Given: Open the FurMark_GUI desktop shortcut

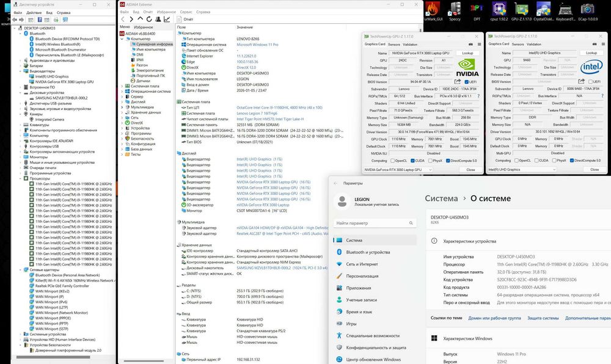Looking at the screenshot, I should [433, 11].
